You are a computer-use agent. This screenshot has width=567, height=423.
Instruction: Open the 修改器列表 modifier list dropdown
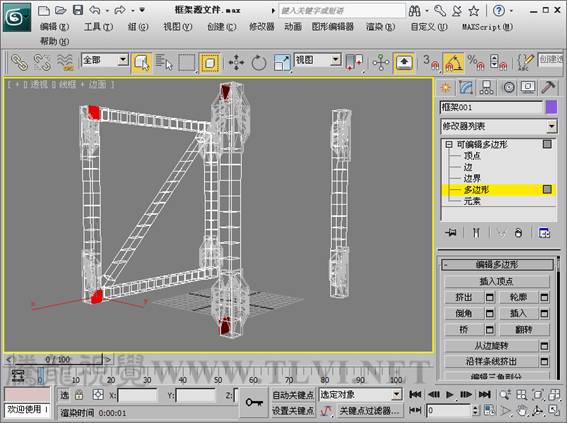click(x=499, y=126)
